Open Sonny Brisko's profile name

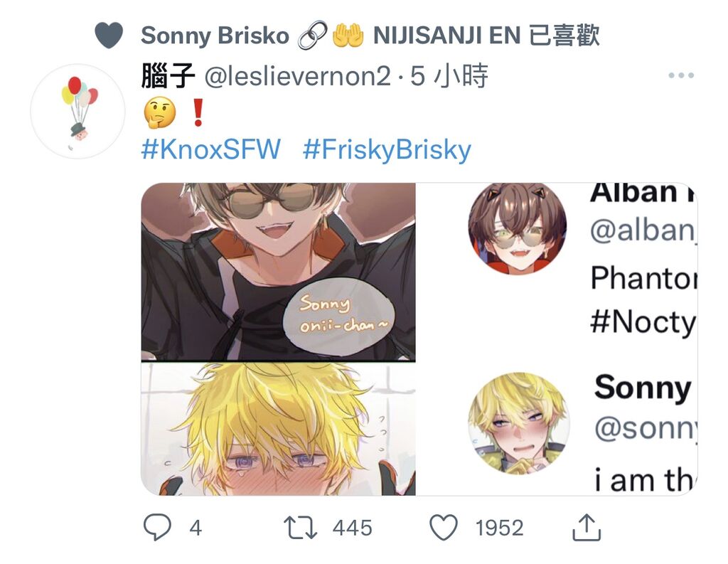(215, 36)
